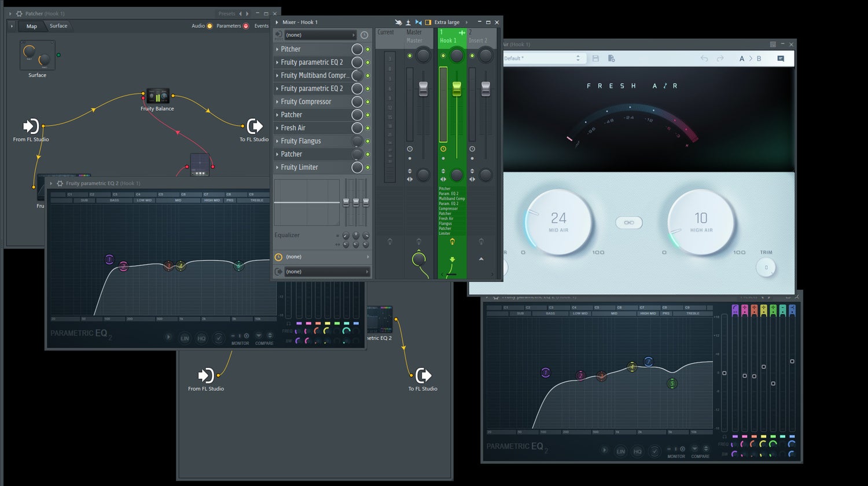This screenshot has height=486, width=868.
Task: Mute the Master mixer track LED
Action: 410,56
